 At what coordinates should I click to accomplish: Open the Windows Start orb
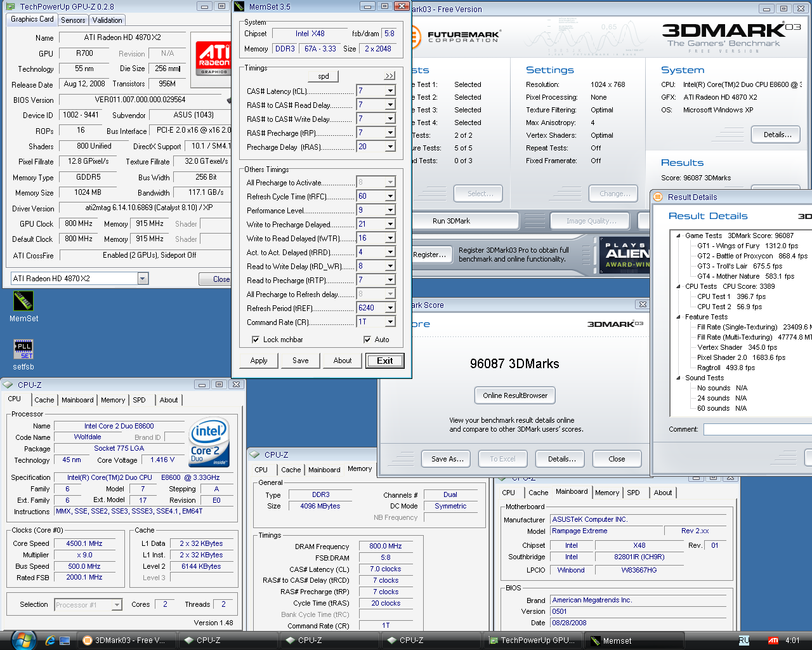coord(23,640)
